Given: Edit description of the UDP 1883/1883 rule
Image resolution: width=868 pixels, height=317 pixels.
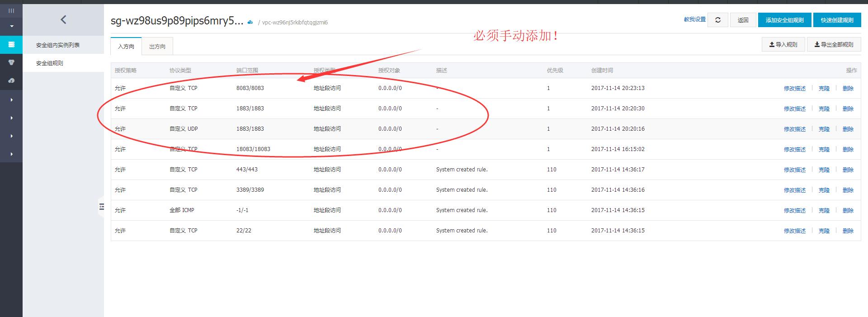Looking at the screenshot, I should tap(795, 129).
